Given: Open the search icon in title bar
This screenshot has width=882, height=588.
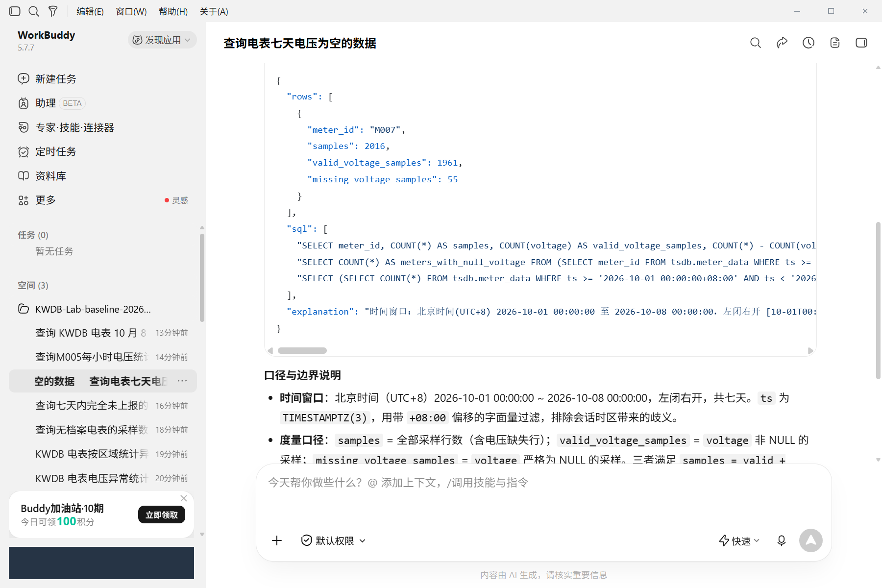Looking at the screenshot, I should point(34,11).
